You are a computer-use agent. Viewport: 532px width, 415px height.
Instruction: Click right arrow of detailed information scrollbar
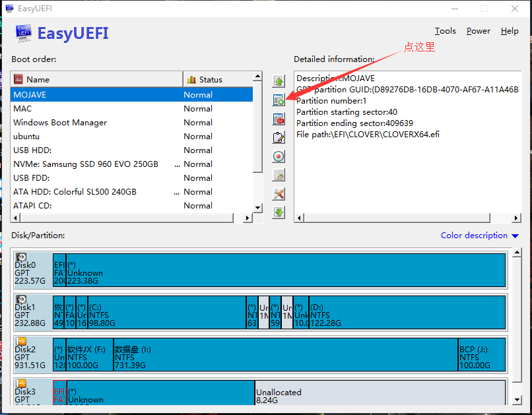tap(516, 218)
